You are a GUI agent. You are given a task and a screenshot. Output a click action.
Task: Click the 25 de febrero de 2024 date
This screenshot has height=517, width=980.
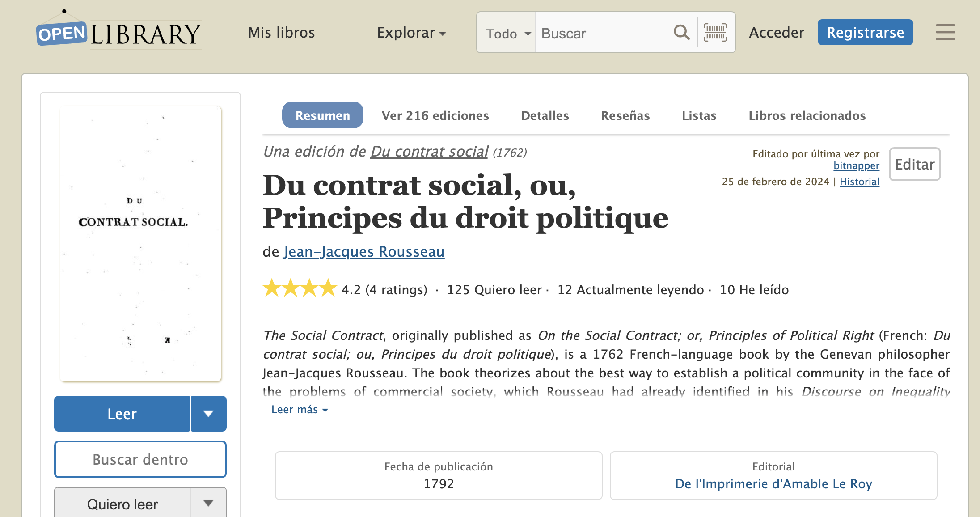pyautogui.click(x=775, y=182)
